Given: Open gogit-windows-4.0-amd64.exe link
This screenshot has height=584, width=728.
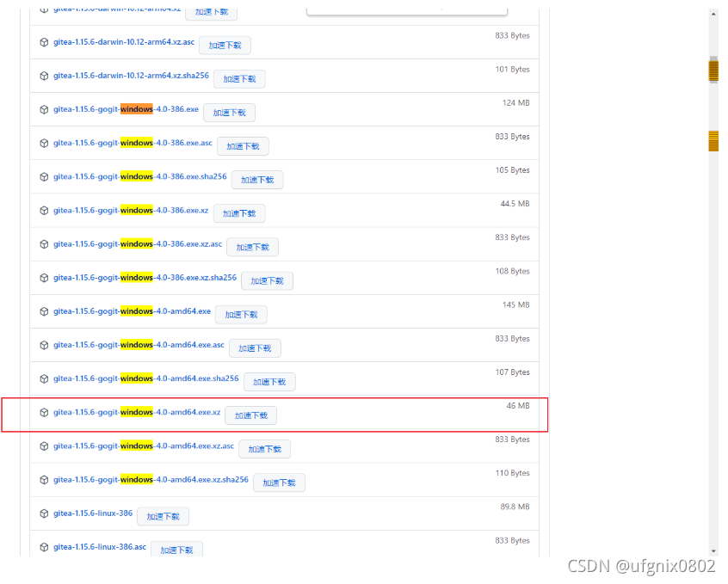Looking at the screenshot, I should click(x=132, y=311).
